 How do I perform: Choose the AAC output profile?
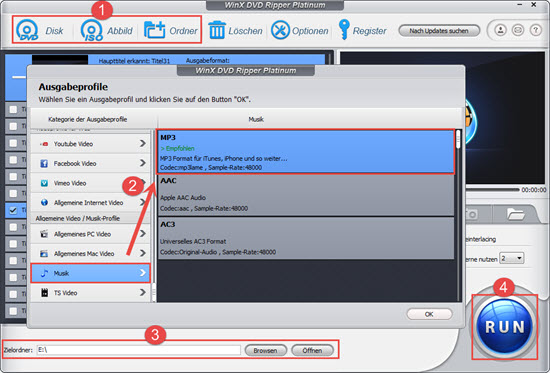[306, 195]
